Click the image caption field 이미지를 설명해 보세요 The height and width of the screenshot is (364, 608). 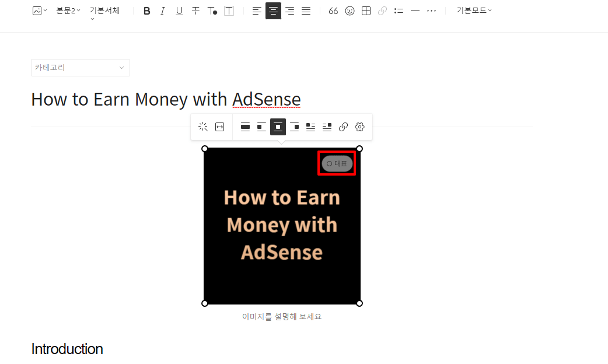pyautogui.click(x=282, y=316)
